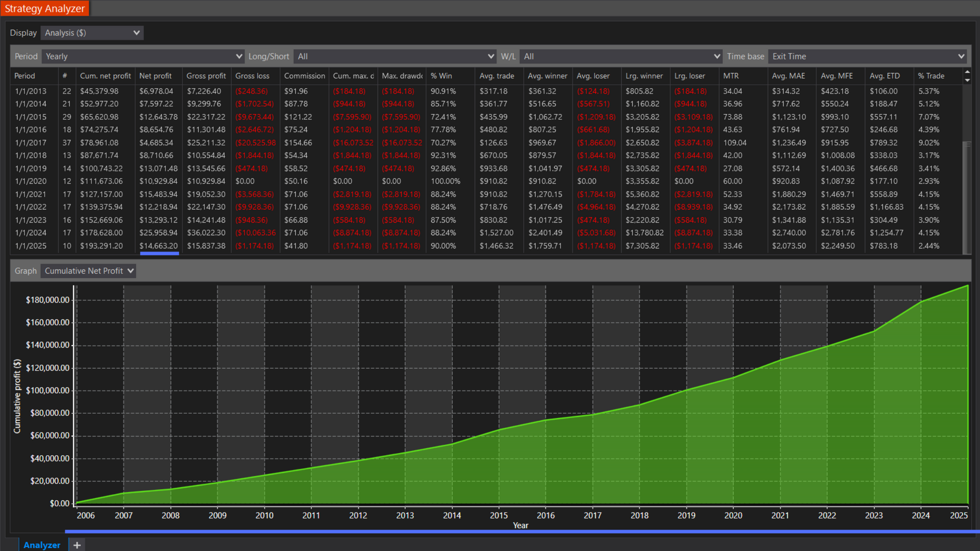980x551 pixels.
Task: Click table scroll up arrow
Action: 967,72
